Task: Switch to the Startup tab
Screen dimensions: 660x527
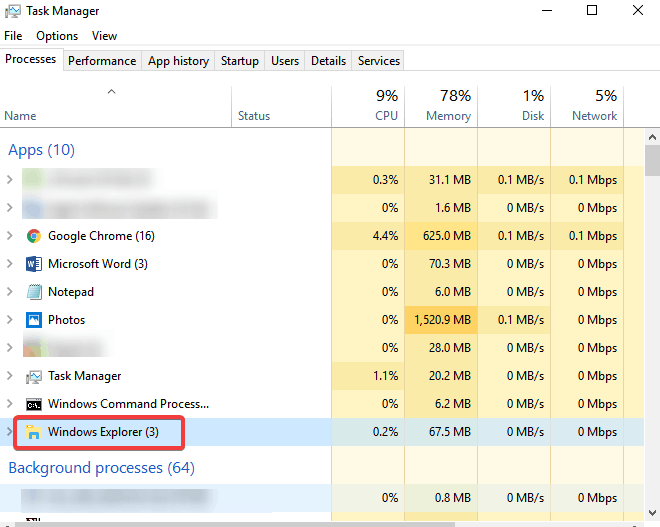Action: coord(240,61)
